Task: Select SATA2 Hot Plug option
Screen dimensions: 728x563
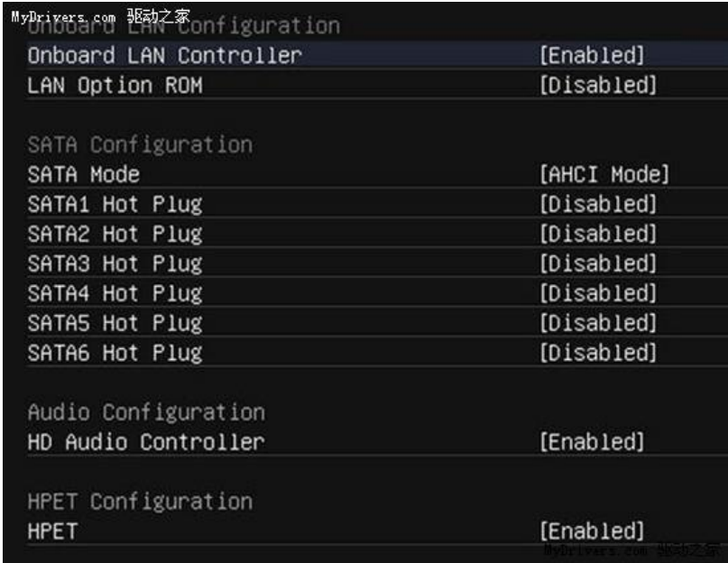Action: pyautogui.click(x=115, y=234)
